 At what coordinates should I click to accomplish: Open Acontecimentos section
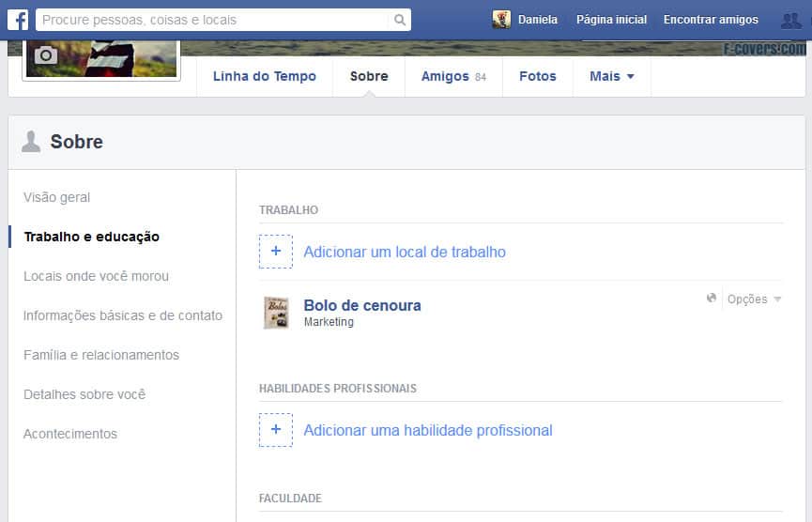[x=70, y=434]
